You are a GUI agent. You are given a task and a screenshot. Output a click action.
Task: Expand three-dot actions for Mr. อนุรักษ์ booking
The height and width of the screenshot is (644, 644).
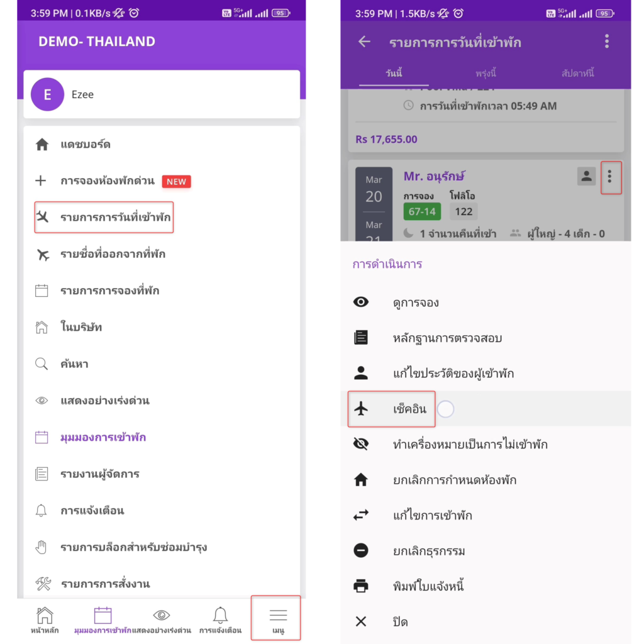[x=610, y=177]
